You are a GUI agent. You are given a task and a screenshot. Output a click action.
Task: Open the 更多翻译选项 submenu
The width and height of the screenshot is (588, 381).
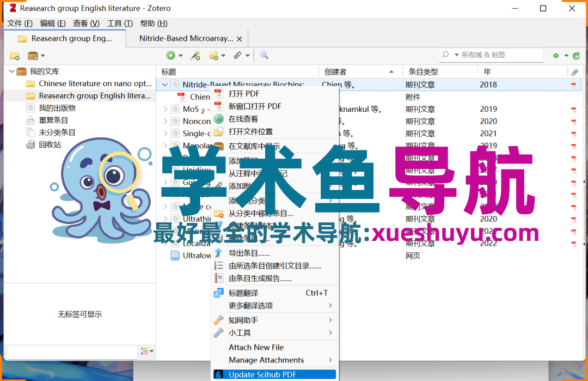275,306
